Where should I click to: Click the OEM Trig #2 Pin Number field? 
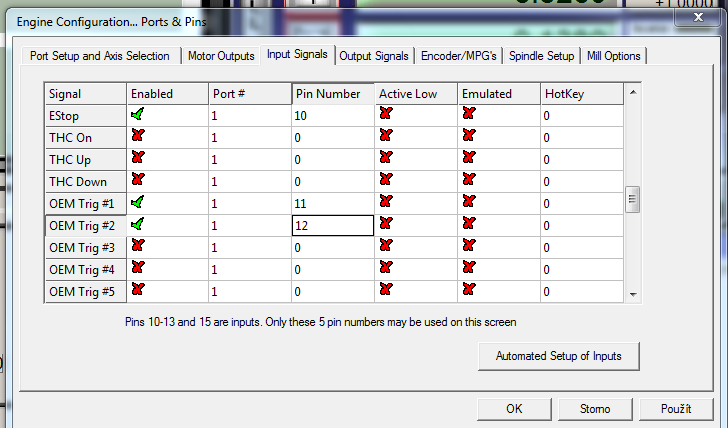click(333, 226)
